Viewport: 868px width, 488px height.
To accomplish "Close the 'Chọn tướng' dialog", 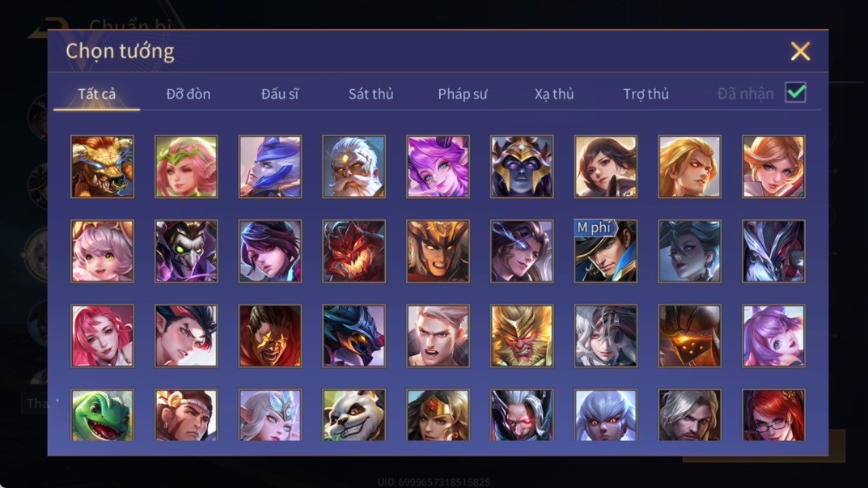I will [x=800, y=51].
